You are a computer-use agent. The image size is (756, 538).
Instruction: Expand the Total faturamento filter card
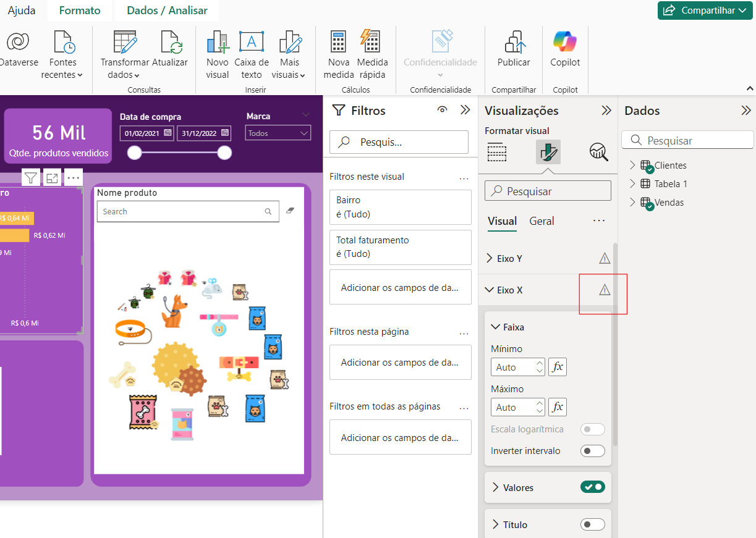point(401,246)
